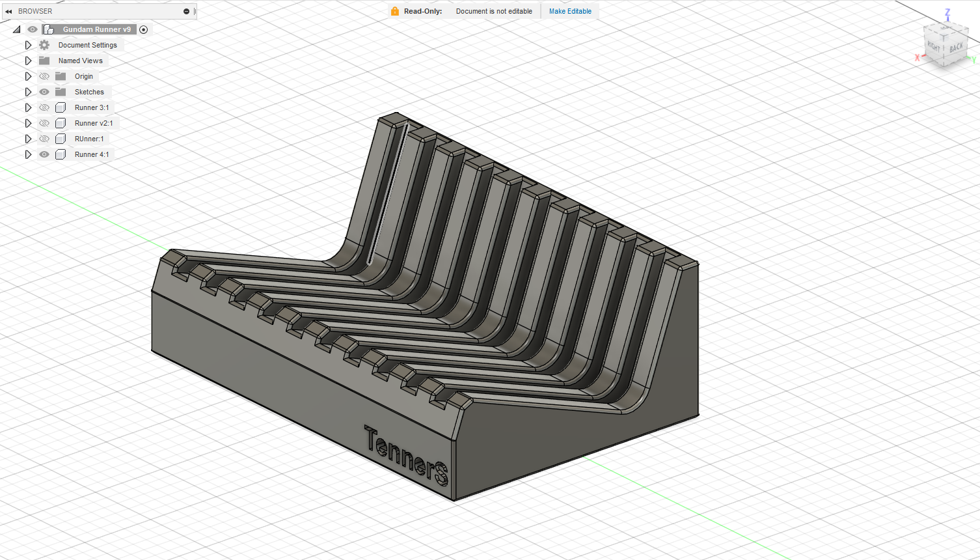Image resolution: width=980 pixels, height=560 pixels.
Task: Expand the Sketches folder node
Action: coord(28,92)
